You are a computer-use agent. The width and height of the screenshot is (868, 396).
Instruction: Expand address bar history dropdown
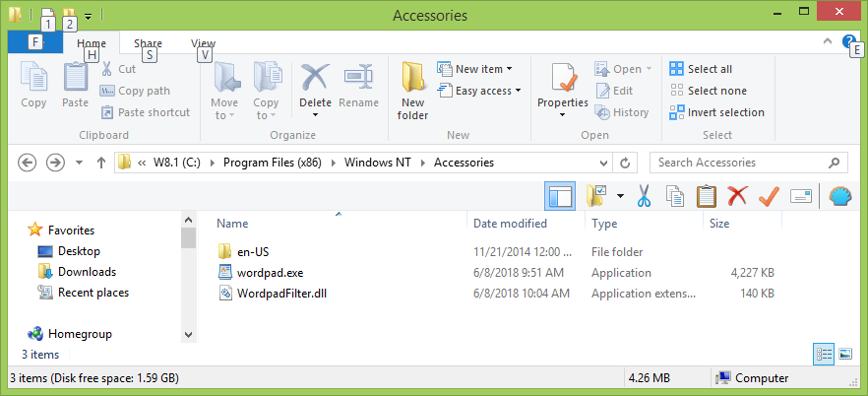coord(604,163)
